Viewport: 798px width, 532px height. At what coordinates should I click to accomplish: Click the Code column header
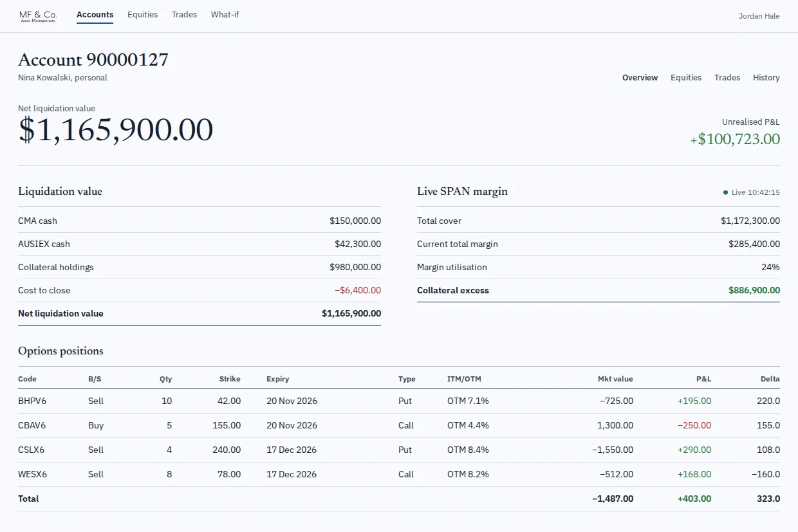pyautogui.click(x=27, y=379)
